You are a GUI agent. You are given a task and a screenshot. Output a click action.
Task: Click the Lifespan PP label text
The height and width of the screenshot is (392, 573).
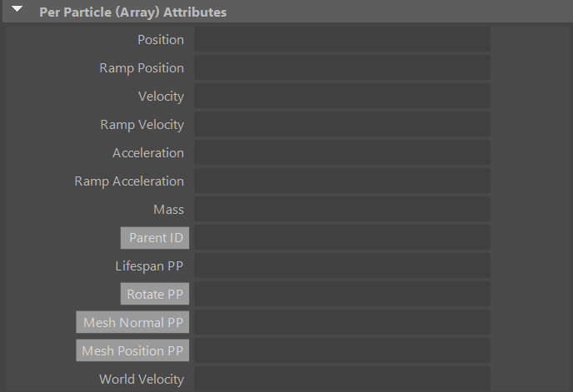(x=149, y=266)
